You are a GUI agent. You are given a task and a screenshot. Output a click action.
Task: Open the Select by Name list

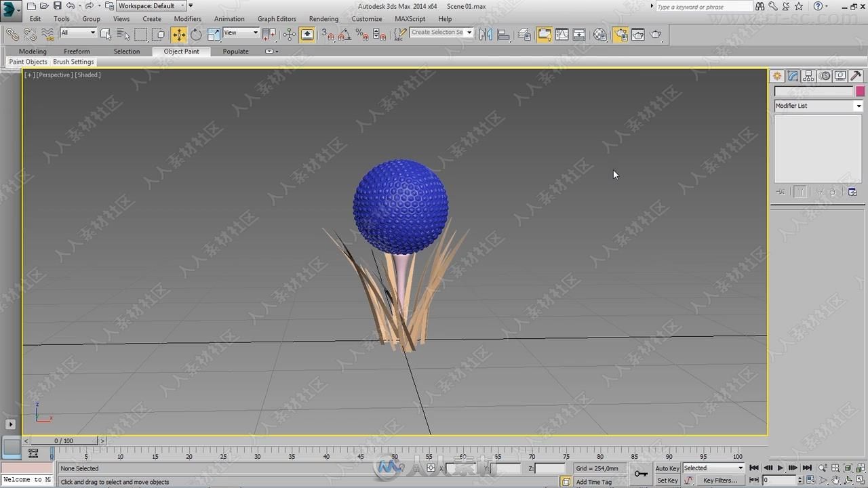pyautogui.click(x=123, y=34)
